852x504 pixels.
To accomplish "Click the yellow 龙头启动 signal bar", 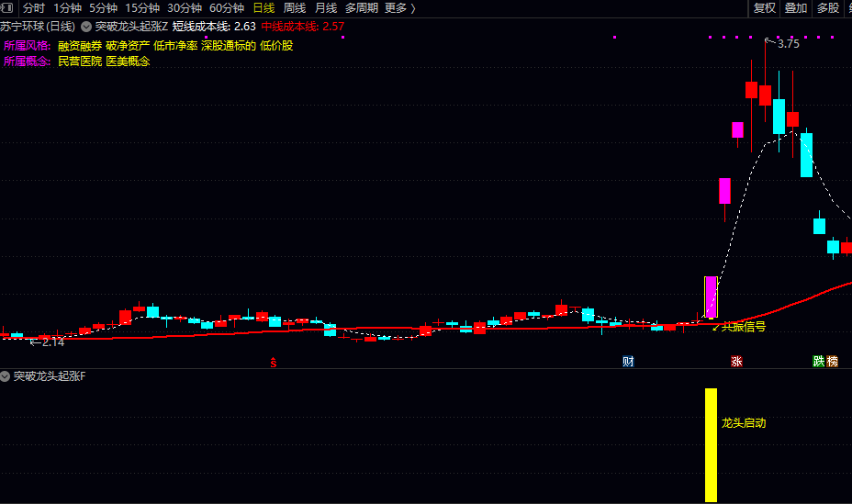I will pyautogui.click(x=711, y=445).
